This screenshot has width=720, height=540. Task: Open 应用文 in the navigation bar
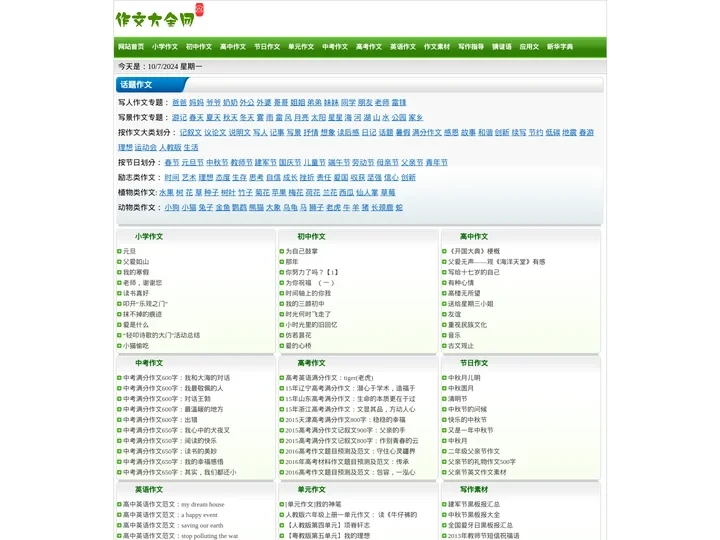pos(529,47)
